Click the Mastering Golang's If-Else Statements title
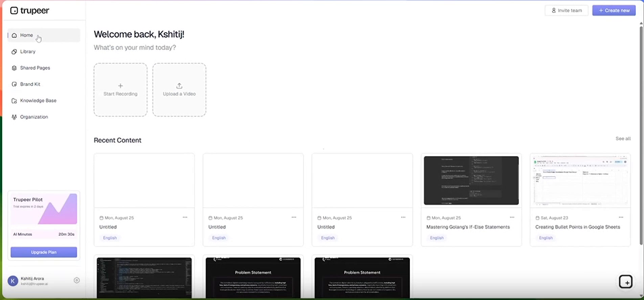 [x=468, y=227]
